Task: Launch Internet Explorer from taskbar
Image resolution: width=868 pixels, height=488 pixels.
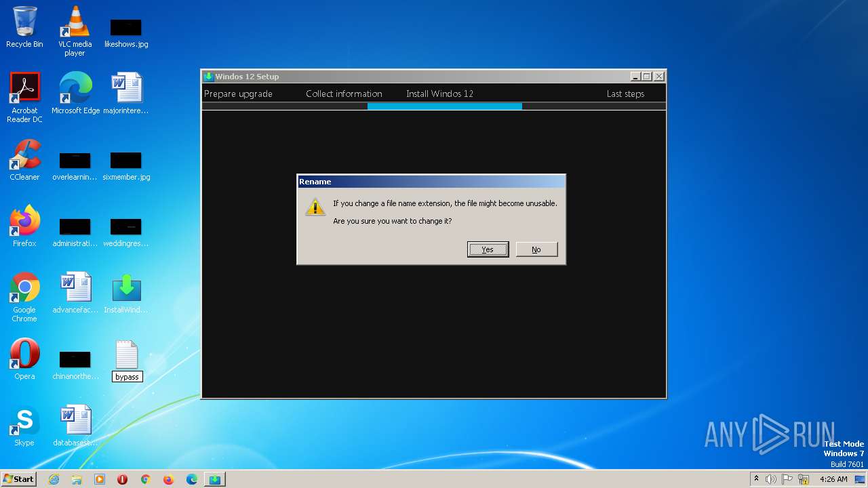Action: [x=54, y=479]
